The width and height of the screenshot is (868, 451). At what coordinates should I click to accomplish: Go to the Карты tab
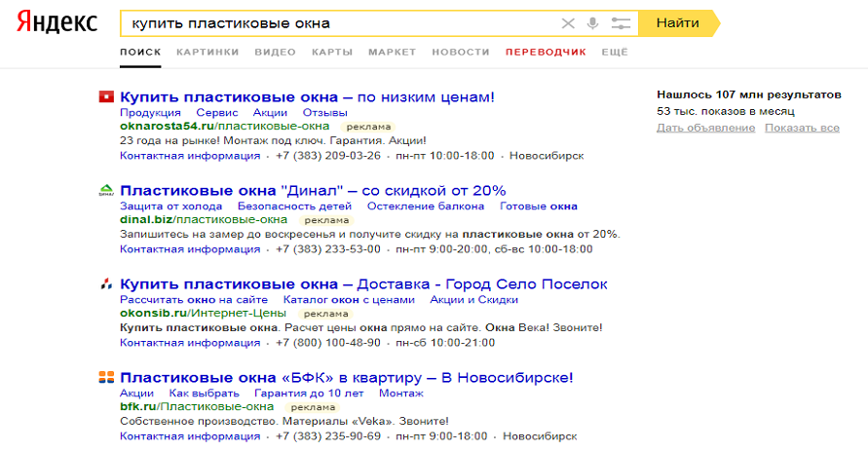(332, 52)
